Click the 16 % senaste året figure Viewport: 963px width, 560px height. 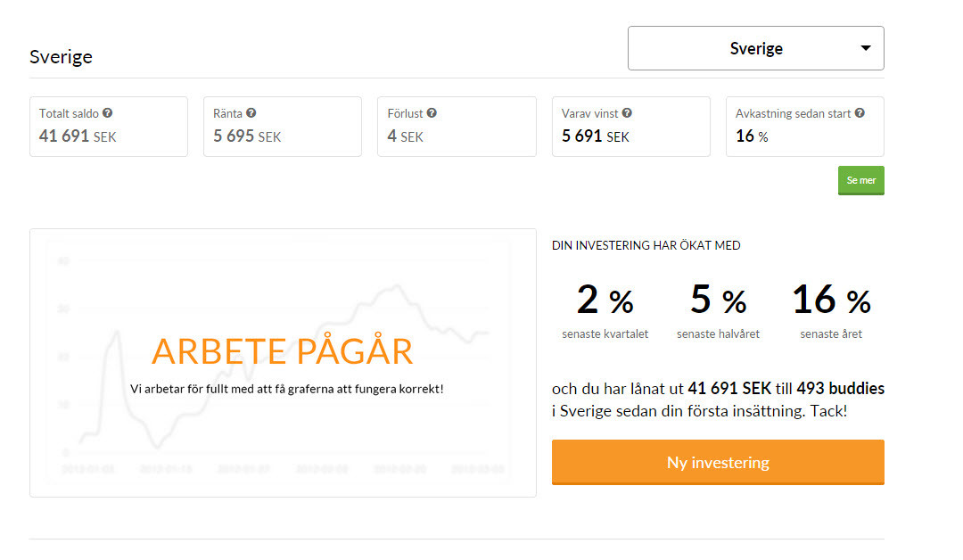coord(831,301)
